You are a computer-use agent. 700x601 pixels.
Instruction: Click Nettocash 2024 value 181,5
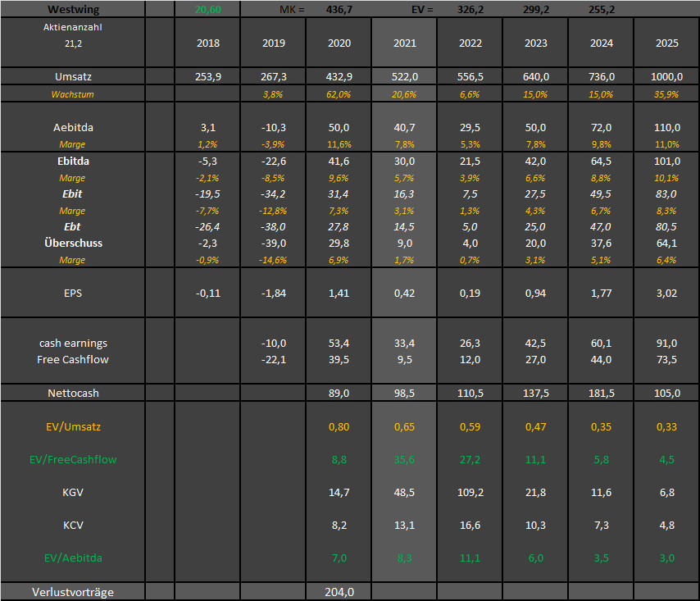pyautogui.click(x=601, y=393)
